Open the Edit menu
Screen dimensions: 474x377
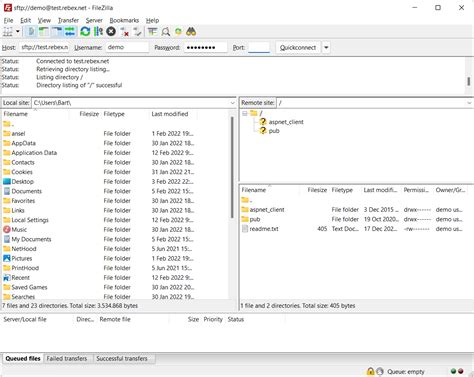pos(25,20)
